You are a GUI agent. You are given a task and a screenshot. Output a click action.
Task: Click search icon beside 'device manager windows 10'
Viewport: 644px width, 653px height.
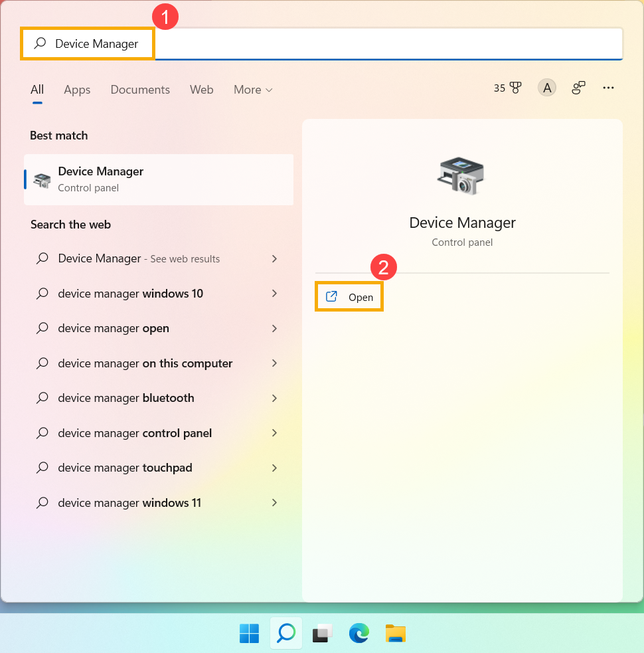(x=42, y=294)
